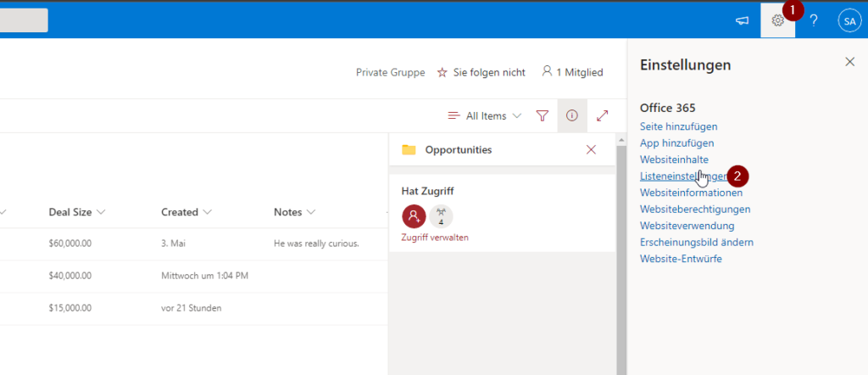Toggle the information details pane icon
Viewport: 868px width, 375px height.
[572, 115]
